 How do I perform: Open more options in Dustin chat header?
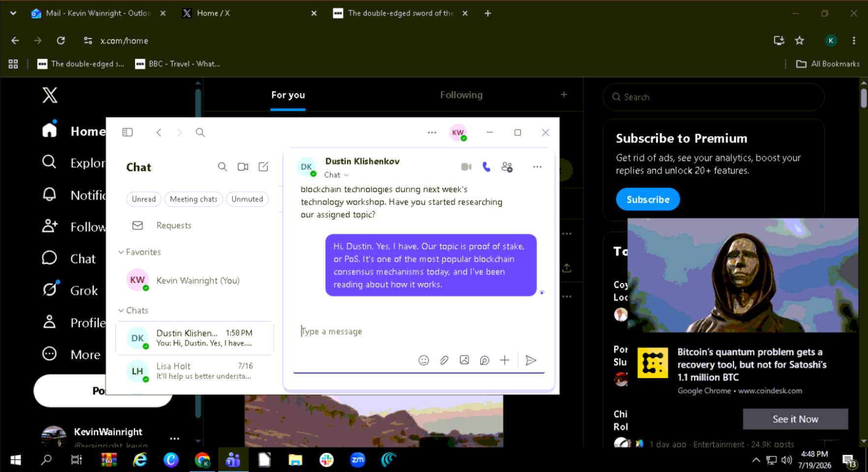[537, 167]
